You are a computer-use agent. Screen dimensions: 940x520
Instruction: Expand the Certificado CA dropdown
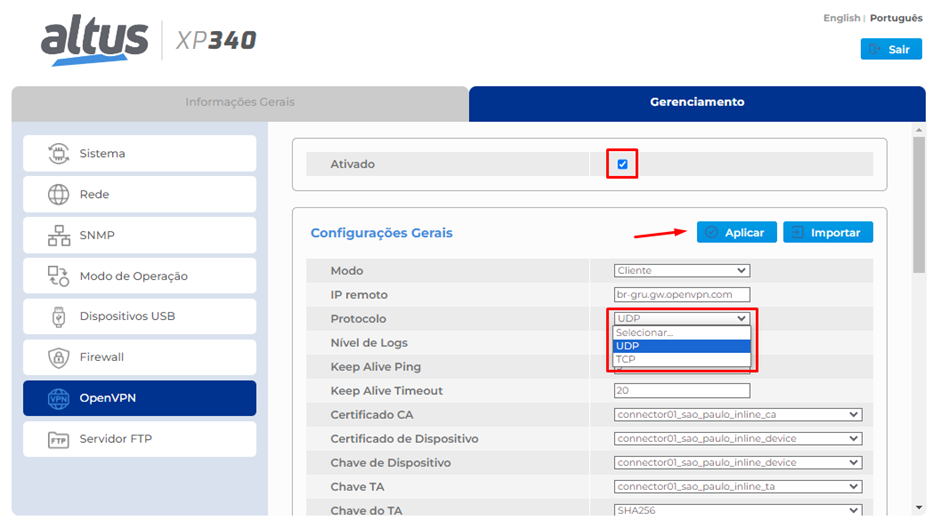(x=738, y=415)
